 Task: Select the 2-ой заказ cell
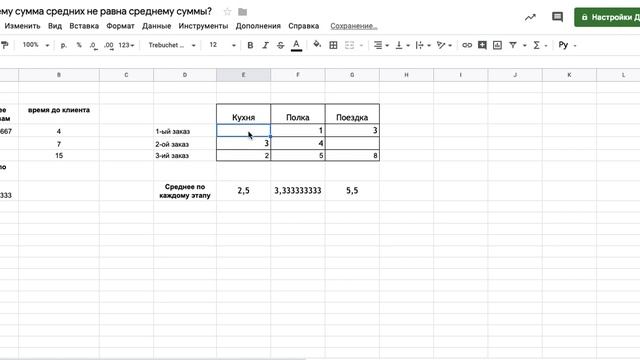pos(185,144)
